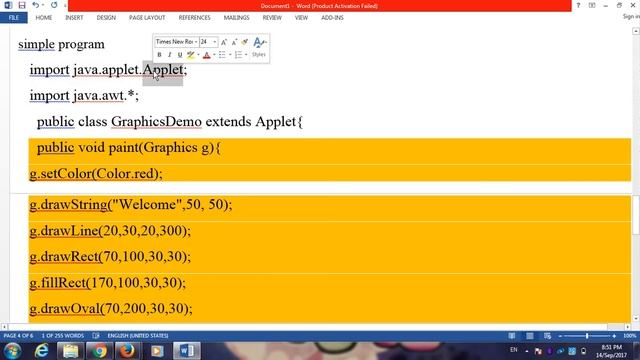Open word count from status bar
640x360 pixels.
tap(62, 336)
